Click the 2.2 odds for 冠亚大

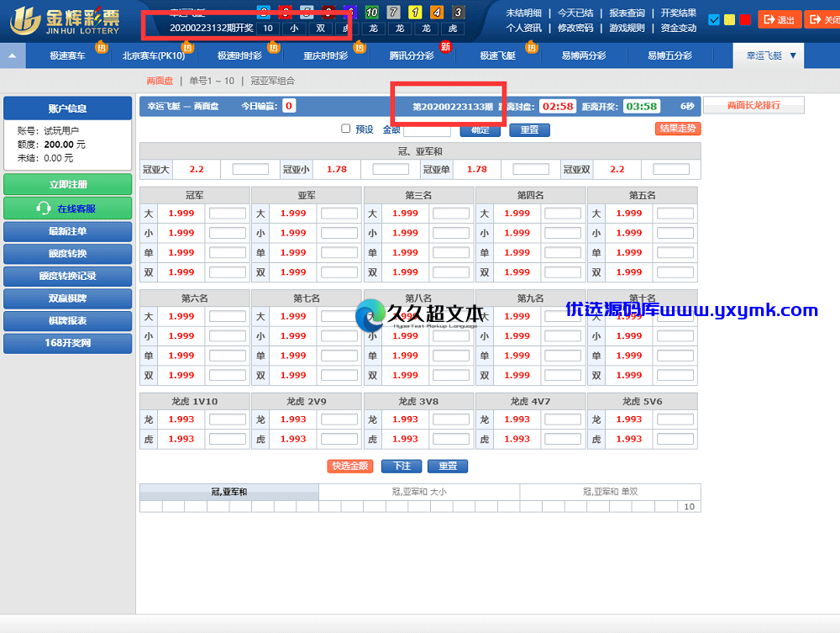tap(197, 169)
